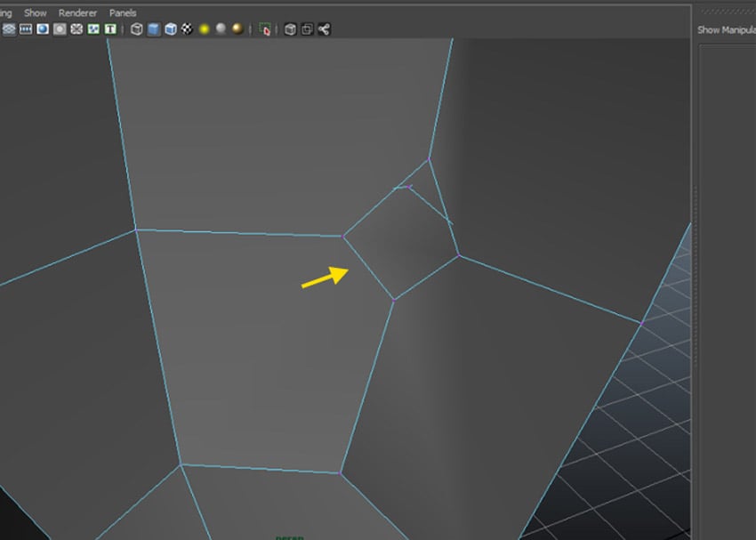This screenshot has width=756, height=540.
Task: Click the Use All Lights yellow icon
Action: coord(204,29)
